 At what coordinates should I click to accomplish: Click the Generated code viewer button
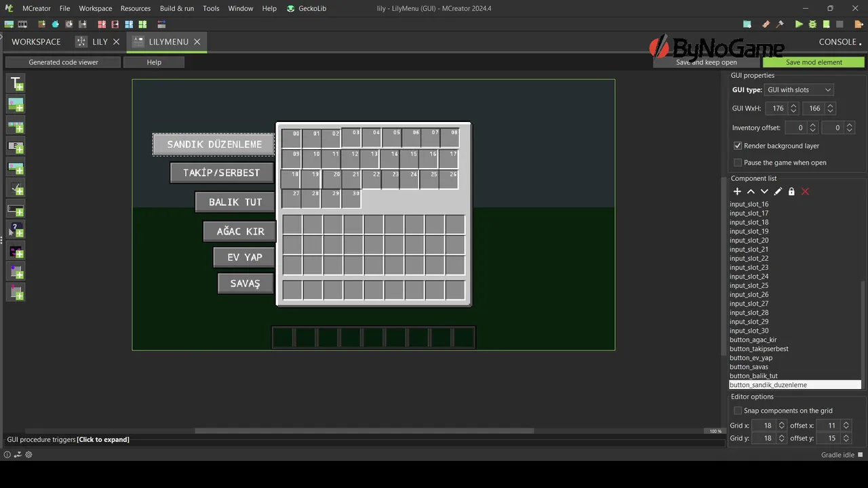click(x=63, y=62)
